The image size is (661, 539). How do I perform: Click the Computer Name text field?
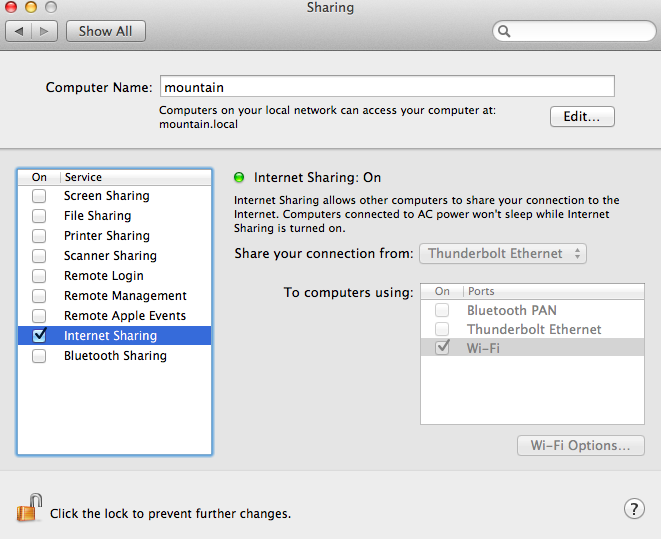pyautogui.click(x=387, y=86)
